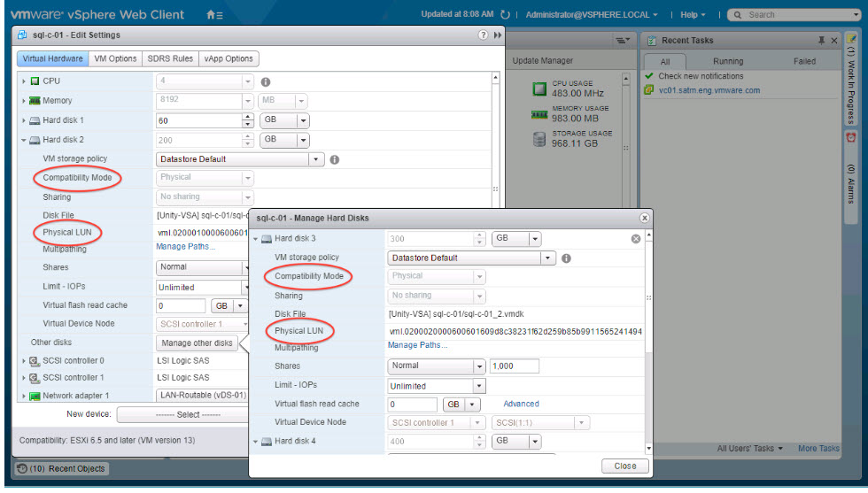868x493 pixels.
Task: Close the Manage Hard Disks dialog with X
Action: pos(644,218)
